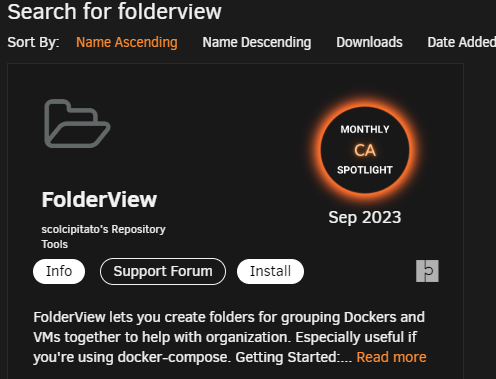496x379 pixels.
Task: Click the Sep 2023 spotlight date
Action: (x=365, y=217)
